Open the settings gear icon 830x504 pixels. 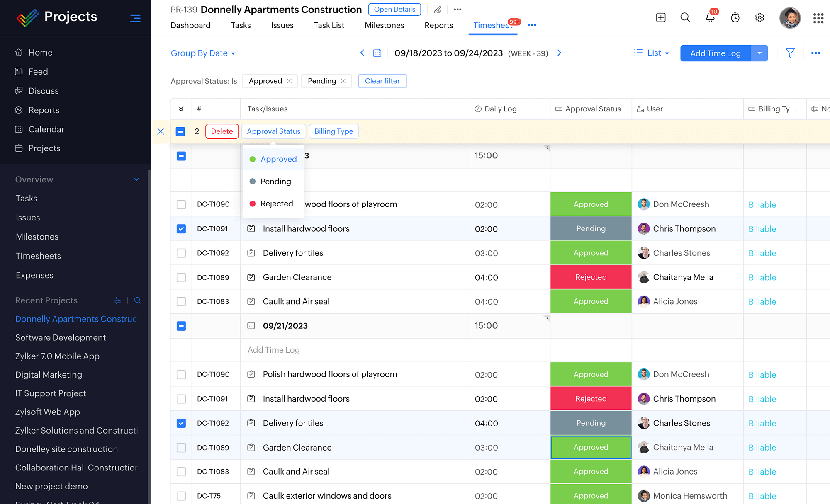point(759,17)
